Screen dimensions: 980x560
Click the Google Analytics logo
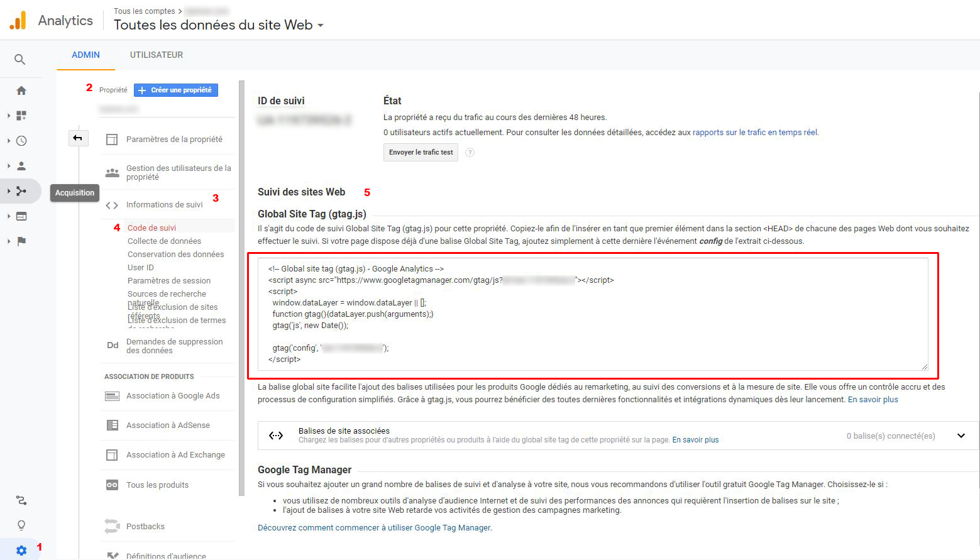click(18, 20)
